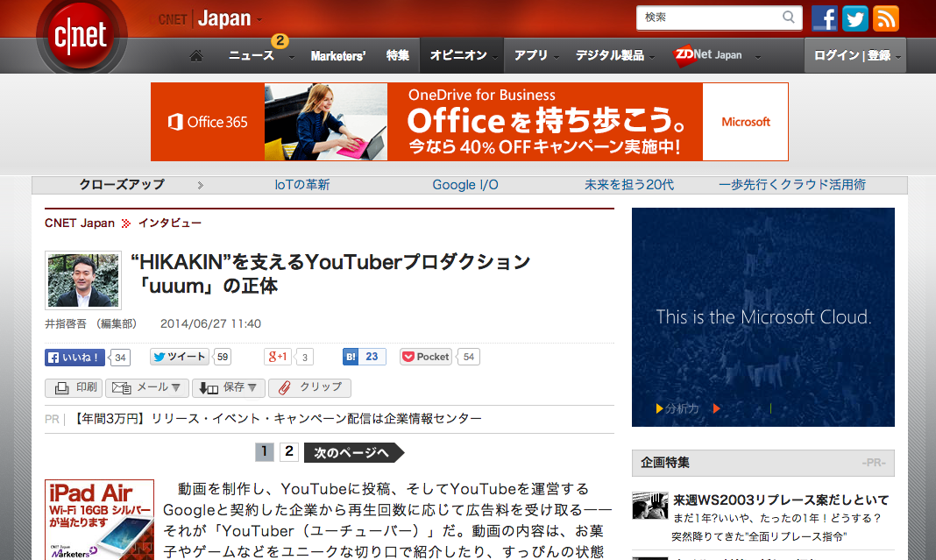Open the ニュース menu
Image resolution: width=936 pixels, height=560 pixels.
[252, 55]
